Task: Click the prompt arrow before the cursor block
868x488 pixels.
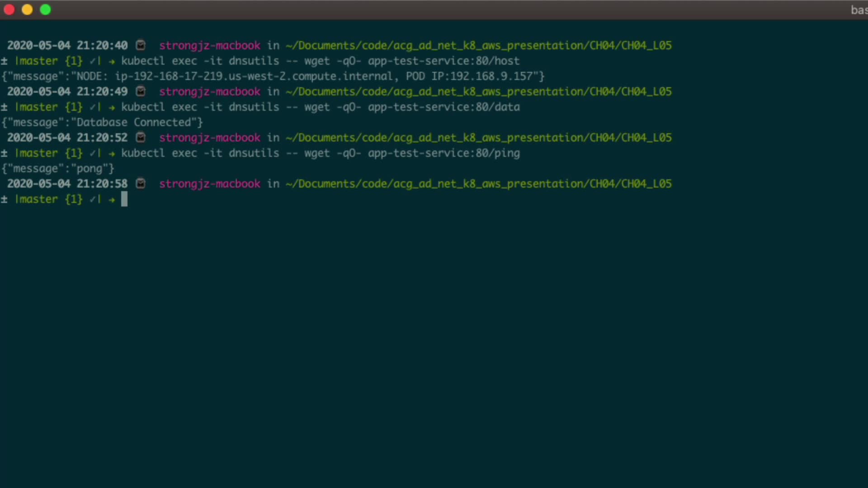Action: [x=112, y=199]
